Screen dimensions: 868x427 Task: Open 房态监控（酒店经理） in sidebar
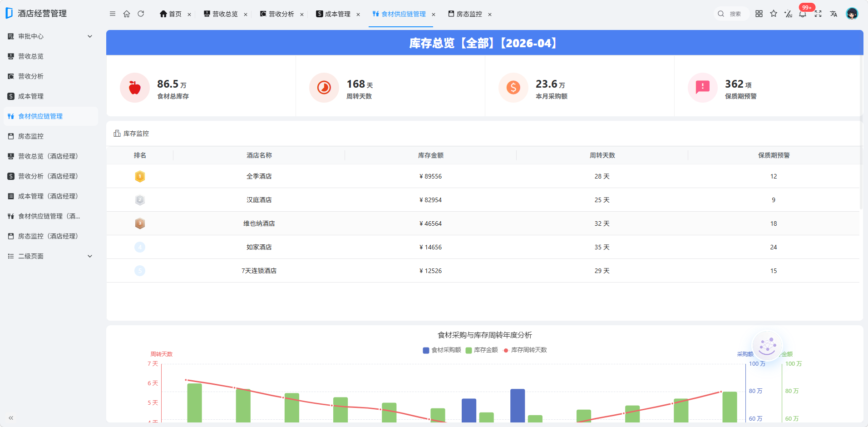[51, 236]
